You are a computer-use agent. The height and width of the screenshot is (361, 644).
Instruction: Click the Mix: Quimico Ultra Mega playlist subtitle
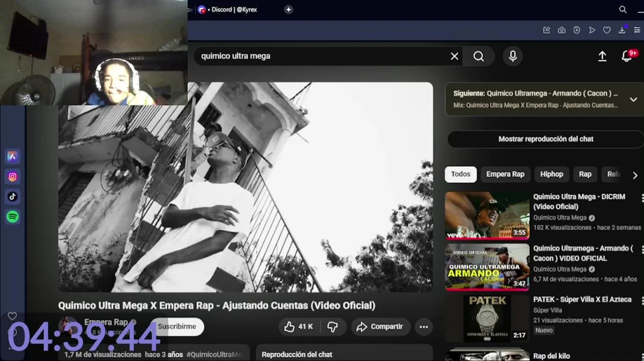tap(536, 105)
